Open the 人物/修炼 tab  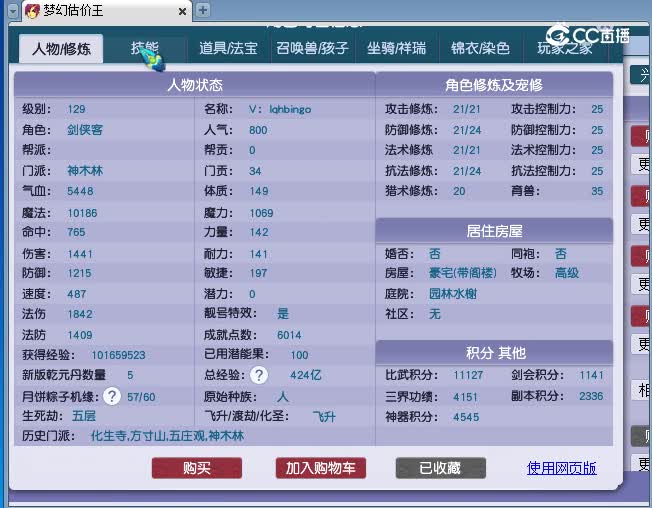61,49
